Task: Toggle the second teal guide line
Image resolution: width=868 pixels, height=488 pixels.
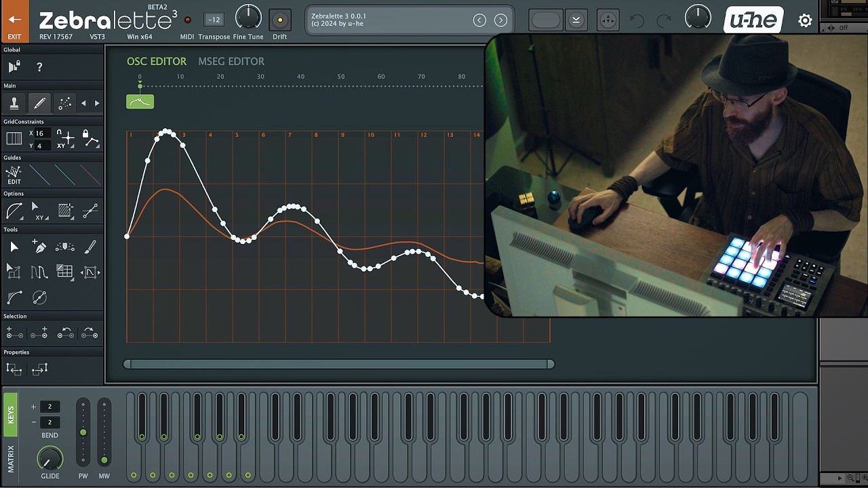Action: pos(65,175)
